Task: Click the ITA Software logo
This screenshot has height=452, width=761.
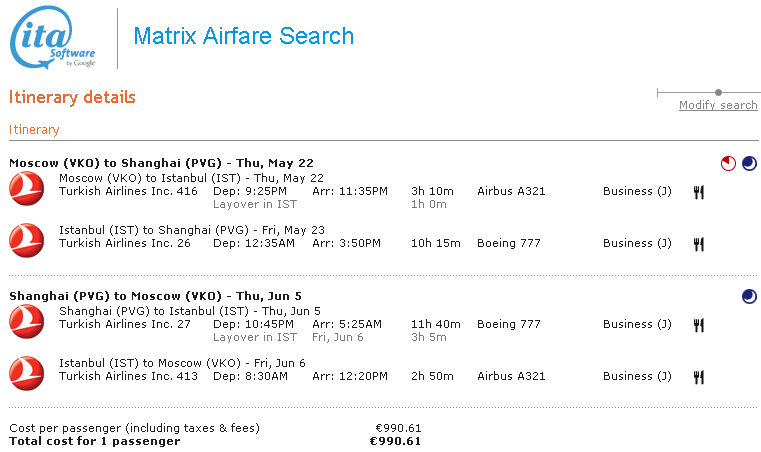Action: point(52,37)
